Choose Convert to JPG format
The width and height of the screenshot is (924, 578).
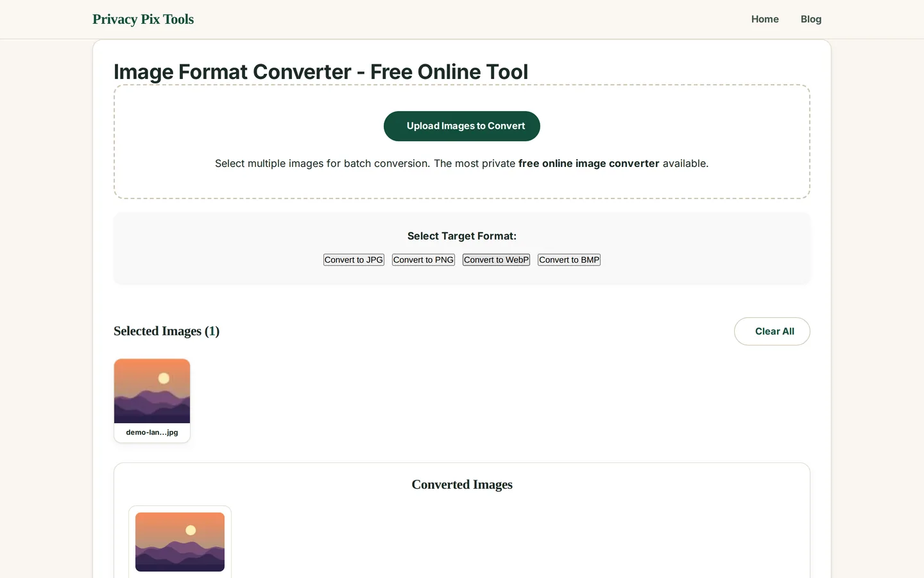[x=354, y=259]
